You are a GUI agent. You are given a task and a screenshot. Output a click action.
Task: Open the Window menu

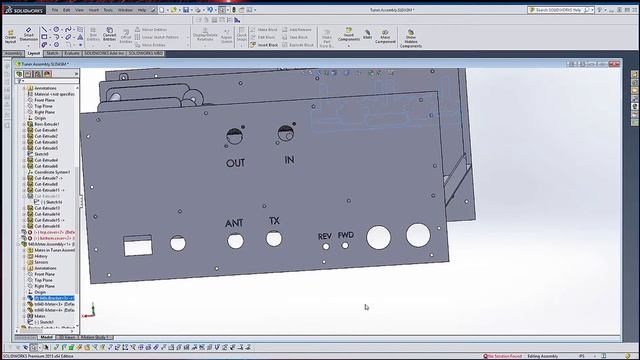pyautogui.click(x=125, y=10)
